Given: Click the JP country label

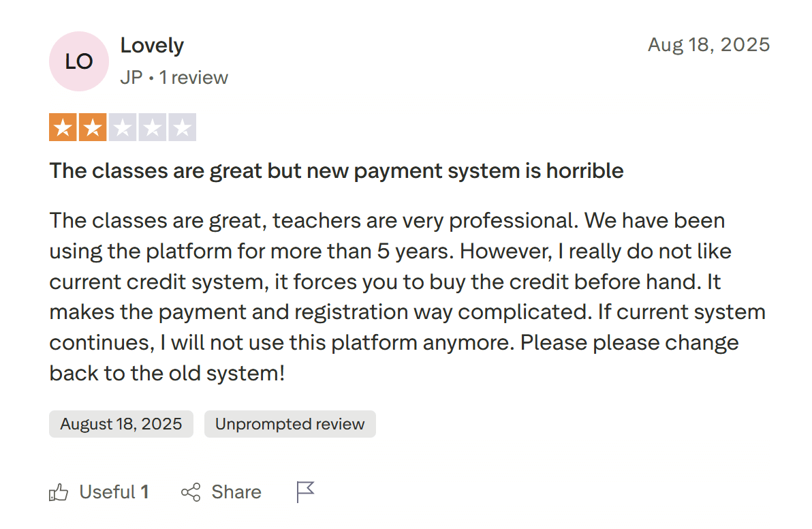Looking at the screenshot, I should pyautogui.click(x=131, y=78).
